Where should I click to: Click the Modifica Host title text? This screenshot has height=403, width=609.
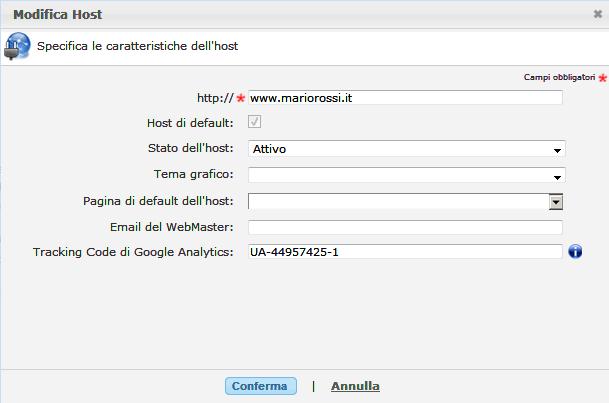point(57,15)
